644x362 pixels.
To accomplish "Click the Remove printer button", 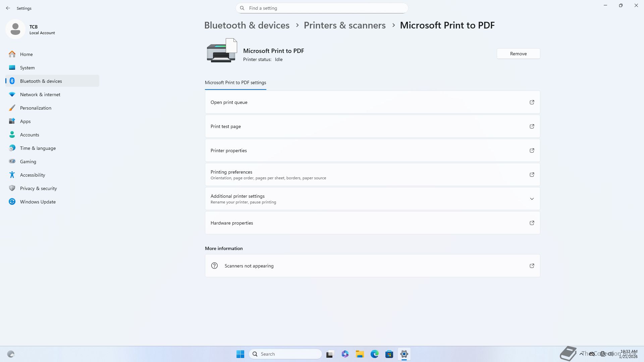I will pyautogui.click(x=518, y=54).
